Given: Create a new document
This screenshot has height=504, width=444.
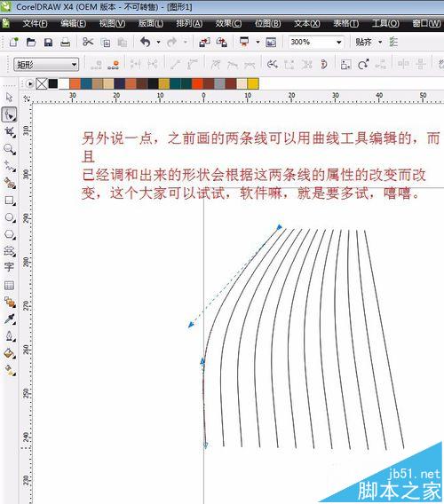Looking at the screenshot, I should pyautogui.click(x=14, y=42).
